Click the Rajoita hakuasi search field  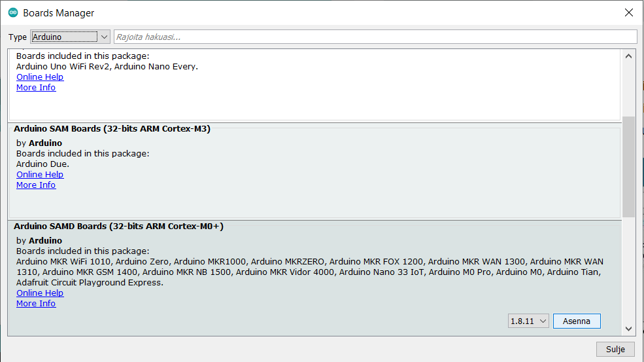click(375, 37)
